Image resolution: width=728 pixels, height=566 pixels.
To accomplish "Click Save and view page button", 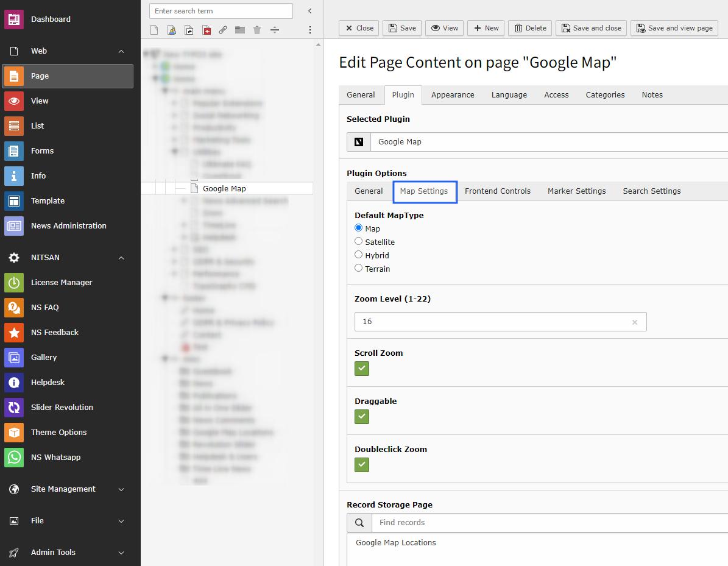I will point(674,28).
